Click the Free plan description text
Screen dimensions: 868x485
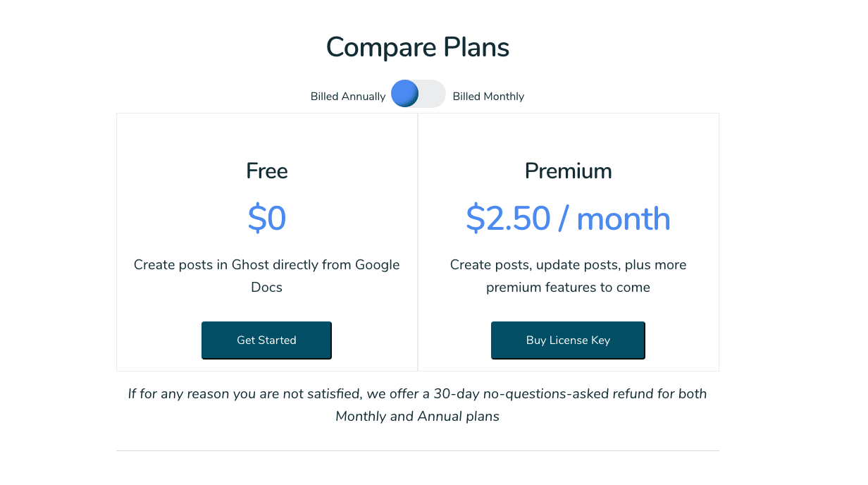point(267,276)
